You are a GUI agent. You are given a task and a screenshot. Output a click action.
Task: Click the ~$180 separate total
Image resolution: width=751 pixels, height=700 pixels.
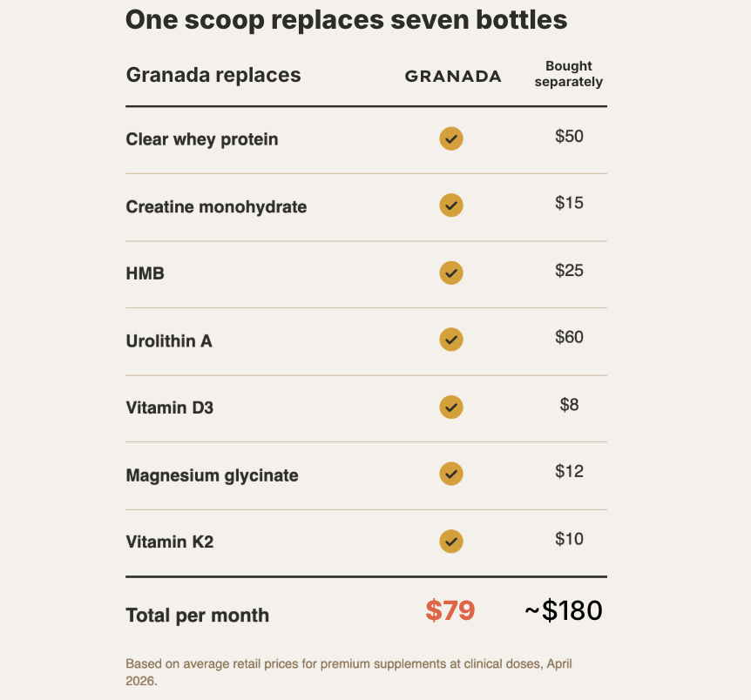(x=563, y=611)
